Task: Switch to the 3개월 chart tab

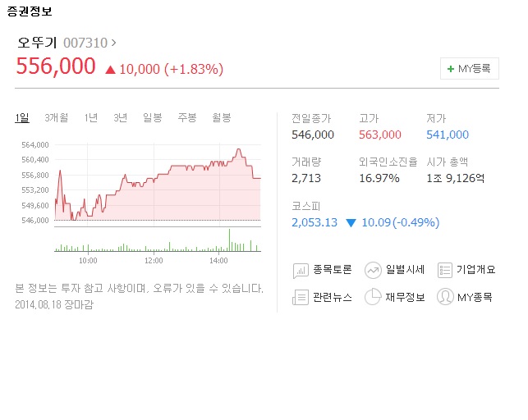Action: [x=57, y=117]
